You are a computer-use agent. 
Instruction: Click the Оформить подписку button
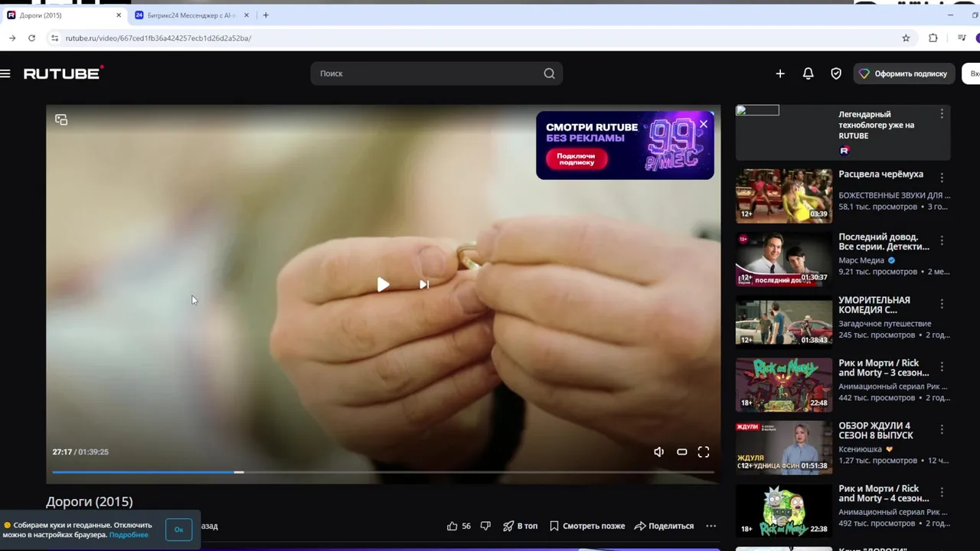(904, 73)
